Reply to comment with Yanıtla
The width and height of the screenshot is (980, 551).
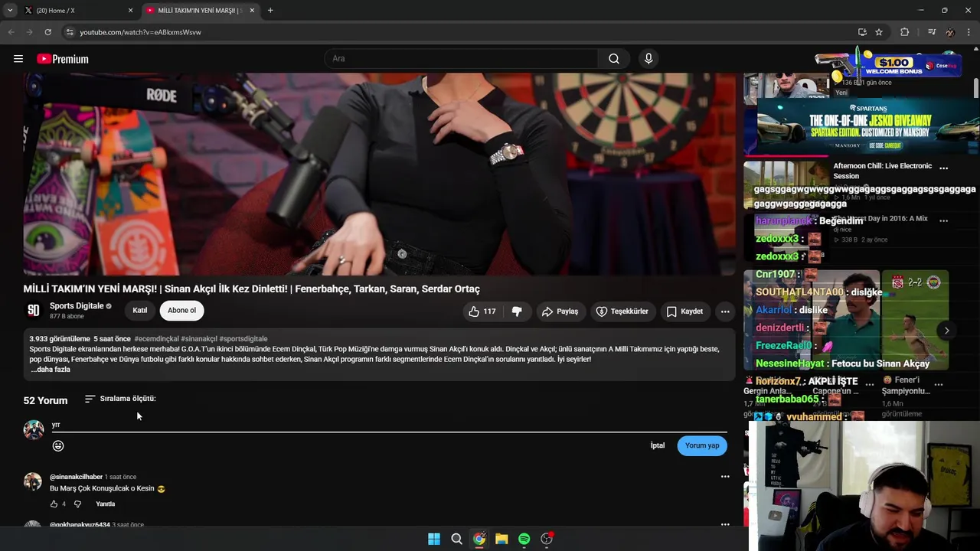[x=106, y=504]
